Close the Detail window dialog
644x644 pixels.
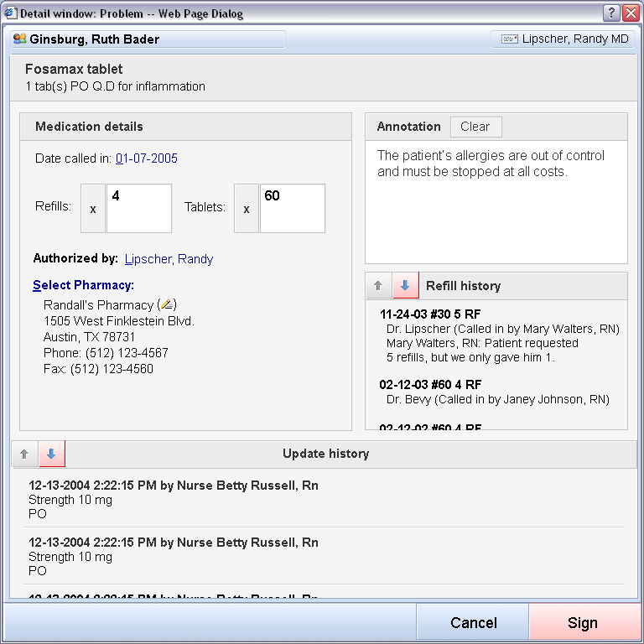click(631, 13)
